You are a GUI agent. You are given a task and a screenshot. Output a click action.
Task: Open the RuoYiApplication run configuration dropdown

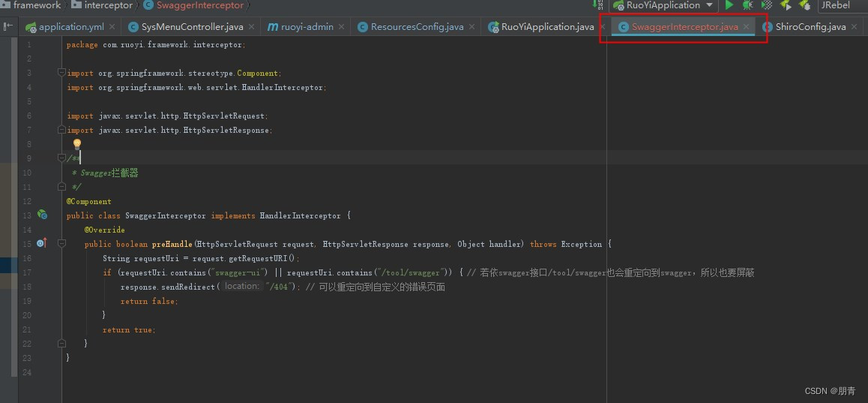663,5
